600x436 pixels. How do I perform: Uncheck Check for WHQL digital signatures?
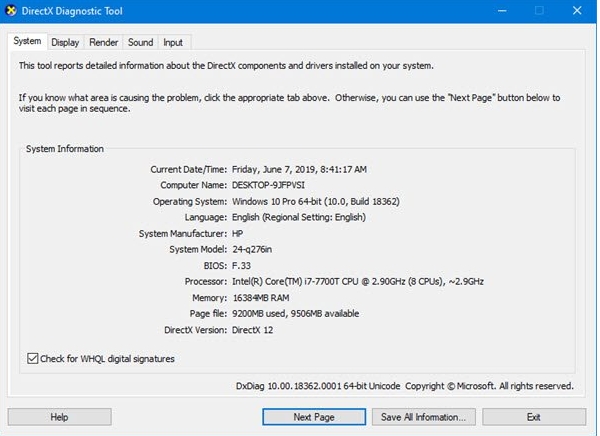33,358
